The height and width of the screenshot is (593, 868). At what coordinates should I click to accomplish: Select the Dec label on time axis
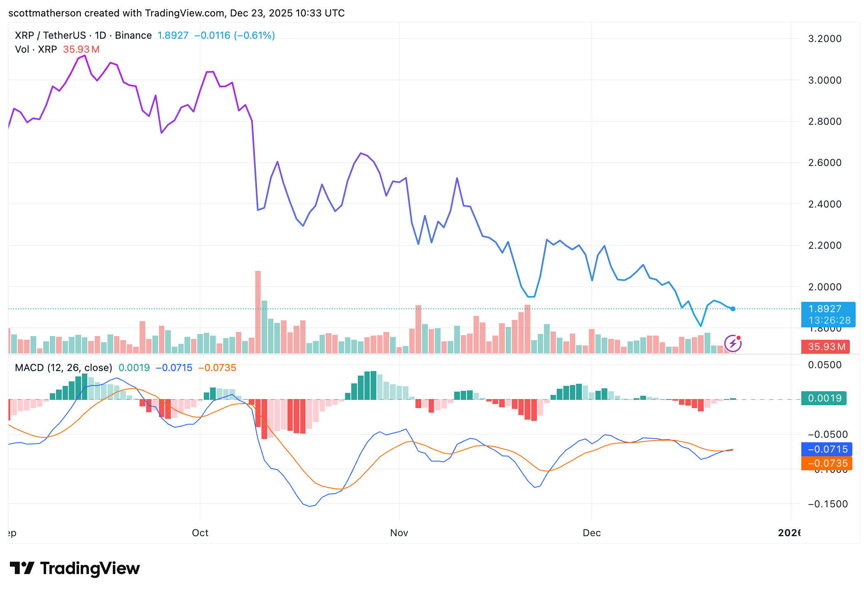click(592, 532)
